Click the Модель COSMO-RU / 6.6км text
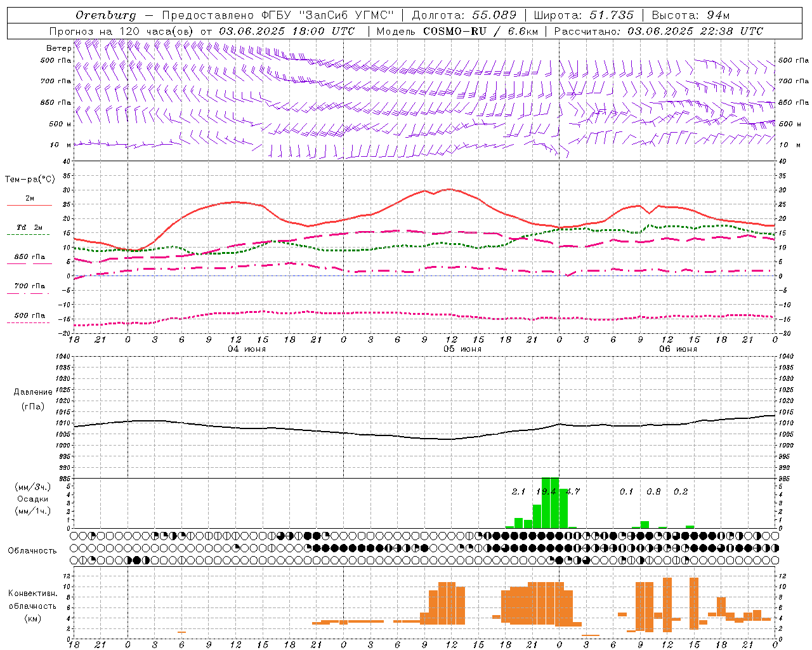 click(457, 31)
